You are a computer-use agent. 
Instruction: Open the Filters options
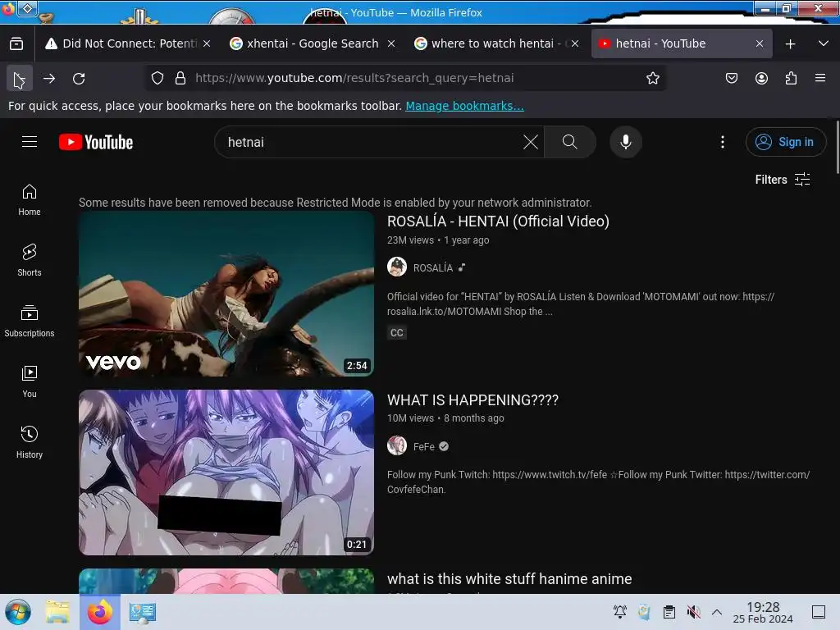coord(782,180)
